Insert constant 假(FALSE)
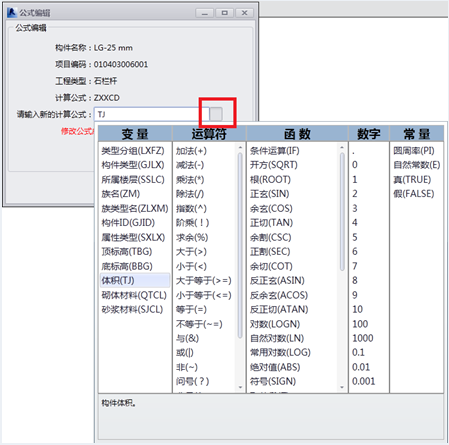 [414, 194]
